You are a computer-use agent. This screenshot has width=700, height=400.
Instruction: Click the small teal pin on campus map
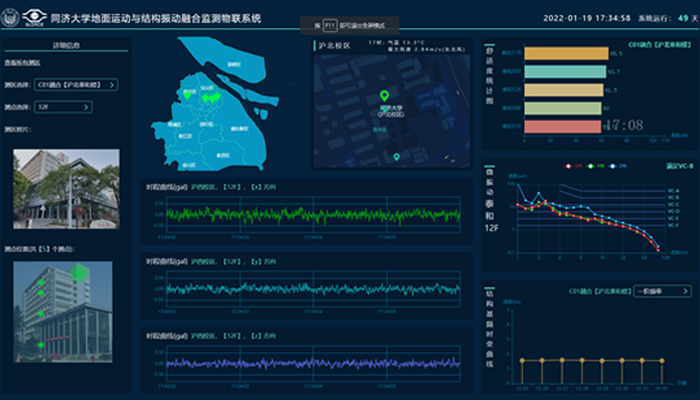tap(396, 157)
